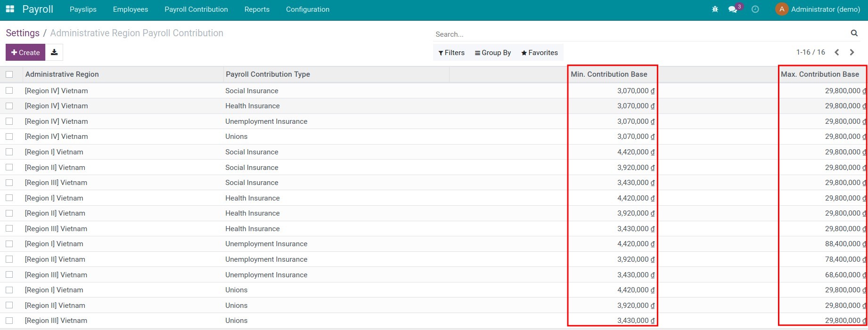This screenshot has width=868, height=330.
Task: Open the activities clock icon
Action: [x=755, y=9]
